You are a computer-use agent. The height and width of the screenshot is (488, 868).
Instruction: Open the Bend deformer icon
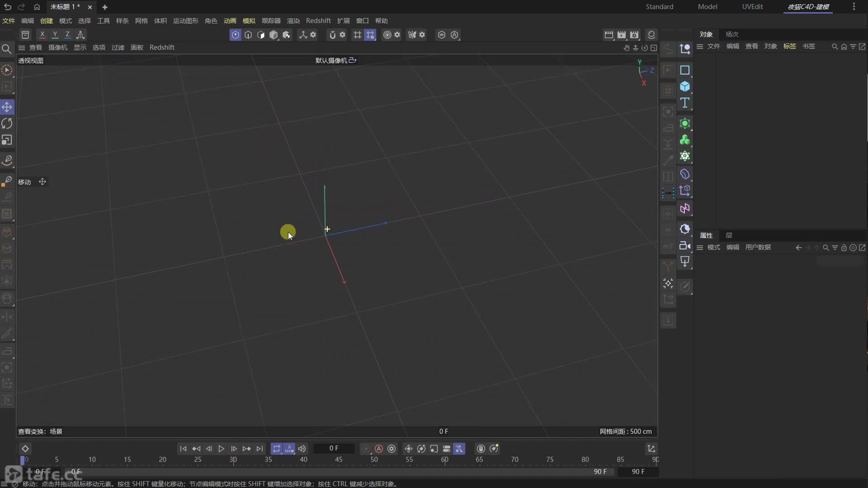(x=685, y=174)
